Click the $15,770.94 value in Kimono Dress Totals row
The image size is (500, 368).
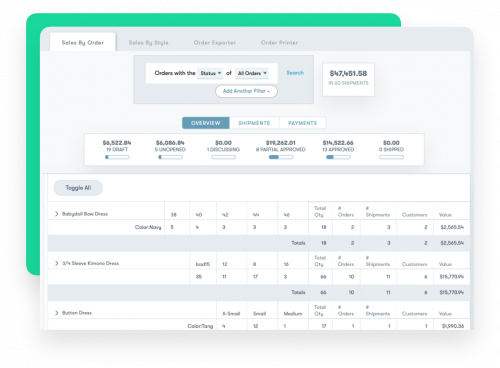452,292
